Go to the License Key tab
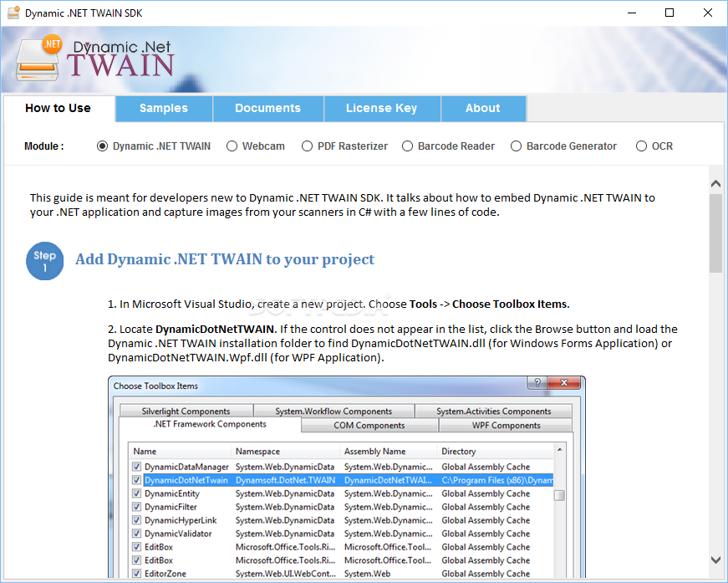 382,108
